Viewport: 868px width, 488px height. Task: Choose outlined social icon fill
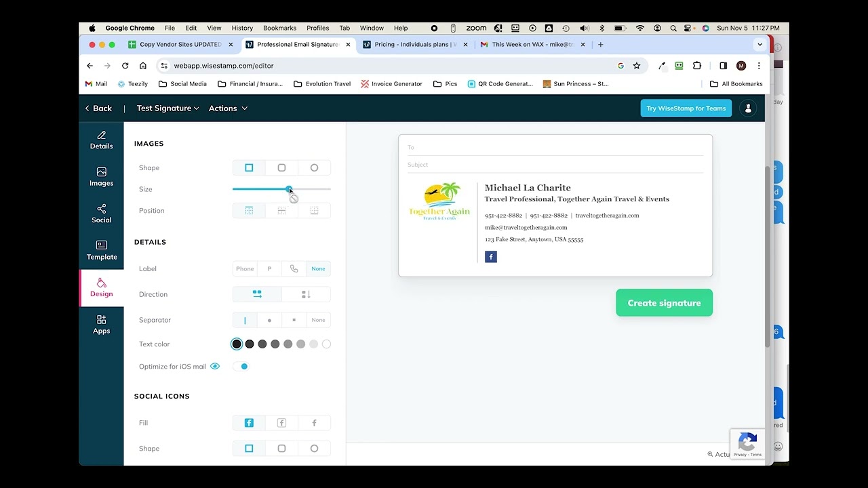281,423
